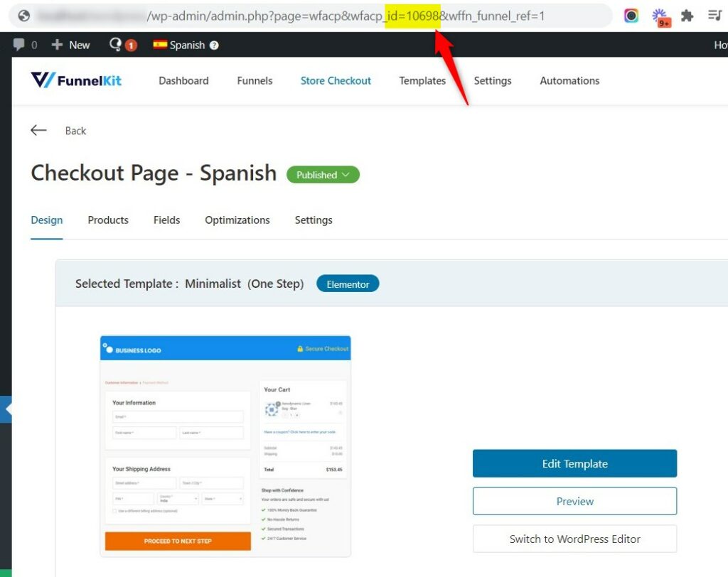The height and width of the screenshot is (577, 728).
Task: Click the Edit Template button
Action: click(574, 463)
